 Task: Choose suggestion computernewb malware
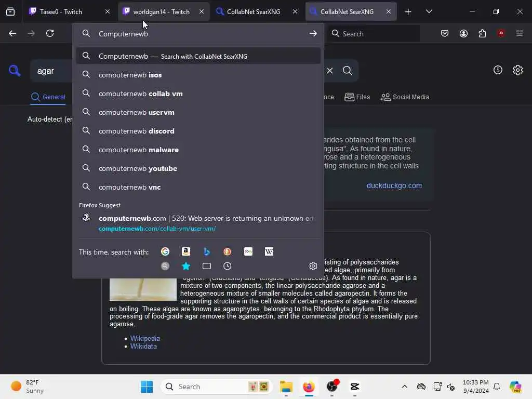[198, 150]
